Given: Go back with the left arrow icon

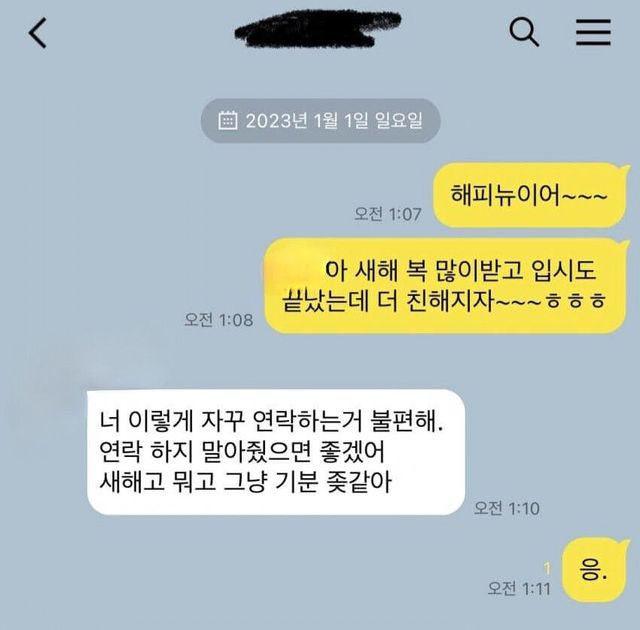Looking at the screenshot, I should [x=37, y=33].
